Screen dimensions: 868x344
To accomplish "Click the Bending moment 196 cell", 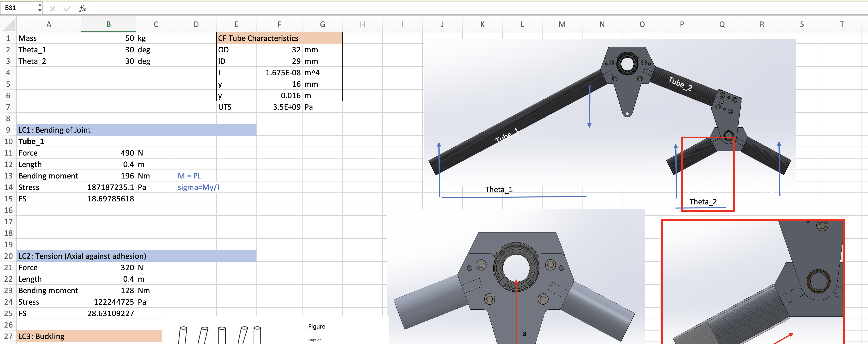I will point(109,175).
